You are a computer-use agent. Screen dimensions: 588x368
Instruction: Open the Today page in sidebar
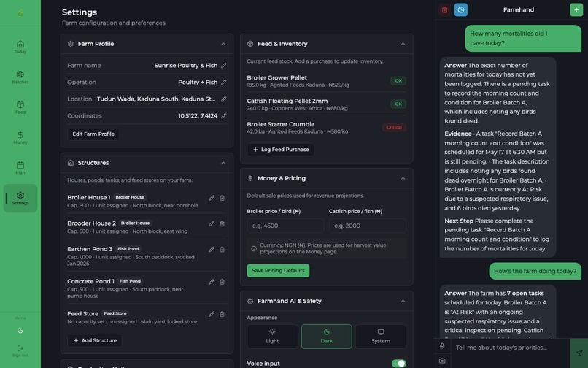coord(20,47)
